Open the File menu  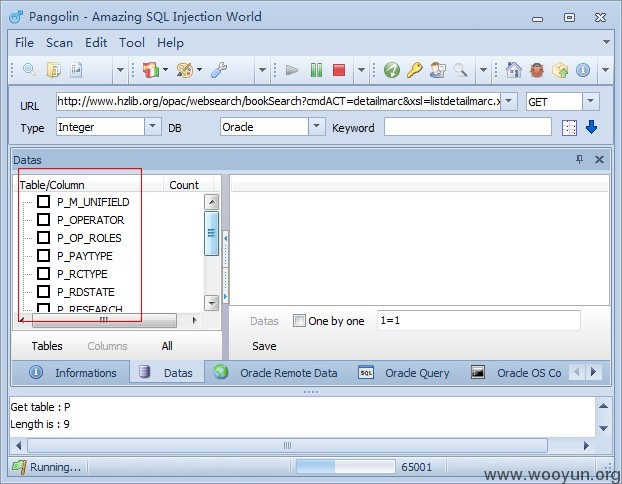pyautogui.click(x=24, y=42)
